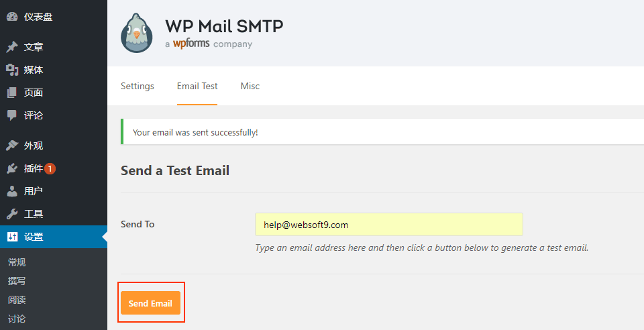Switch to the Misc tab
The height and width of the screenshot is (330, 644).
point(250,86)
